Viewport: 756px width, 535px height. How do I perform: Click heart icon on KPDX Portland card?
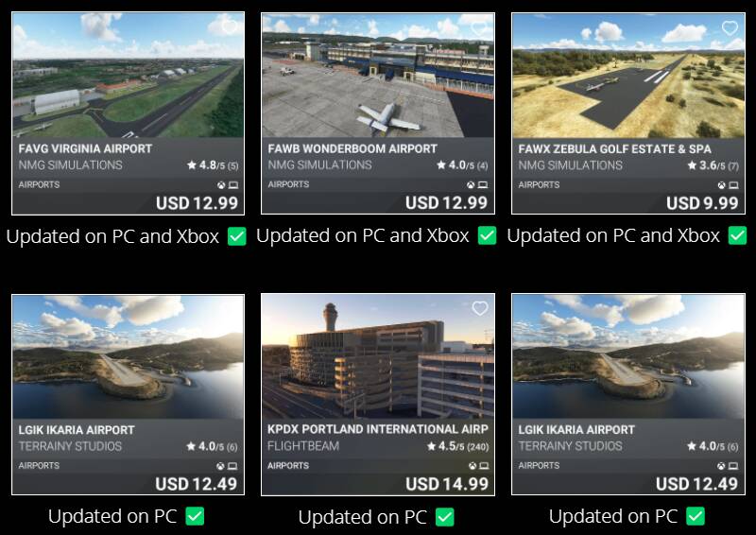(480, 308)
